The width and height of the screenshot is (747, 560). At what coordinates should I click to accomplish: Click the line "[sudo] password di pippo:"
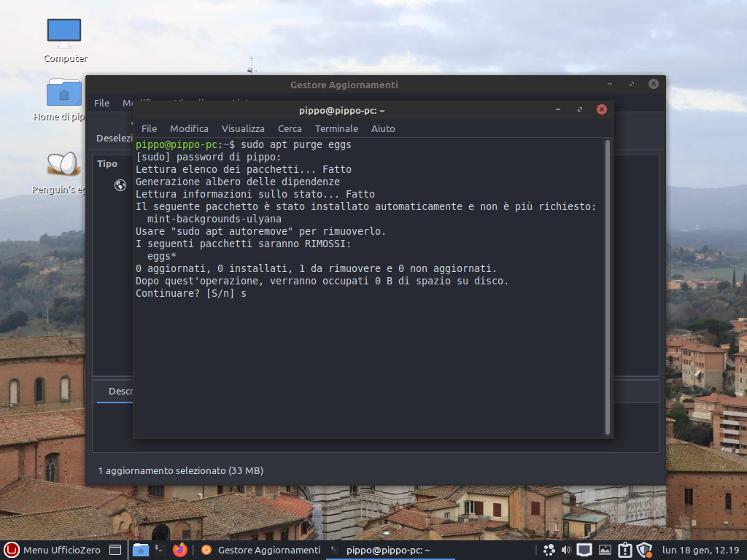[209, 157]
